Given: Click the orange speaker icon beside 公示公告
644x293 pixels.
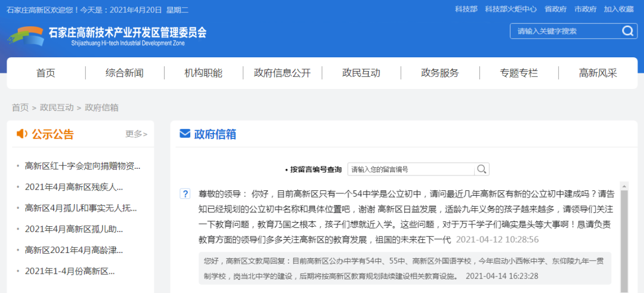Looking at the screenshot, I should tap(21, 134).
